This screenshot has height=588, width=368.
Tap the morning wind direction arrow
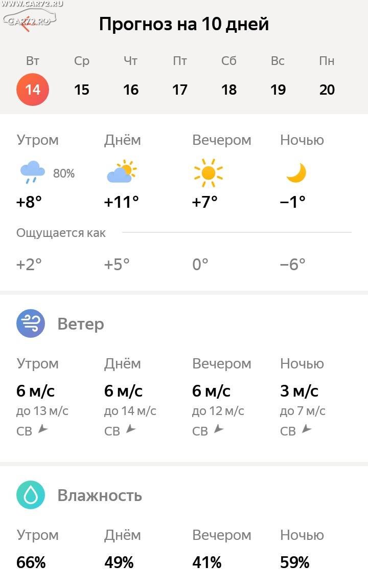pyautogui.click(x=43, y=429)
